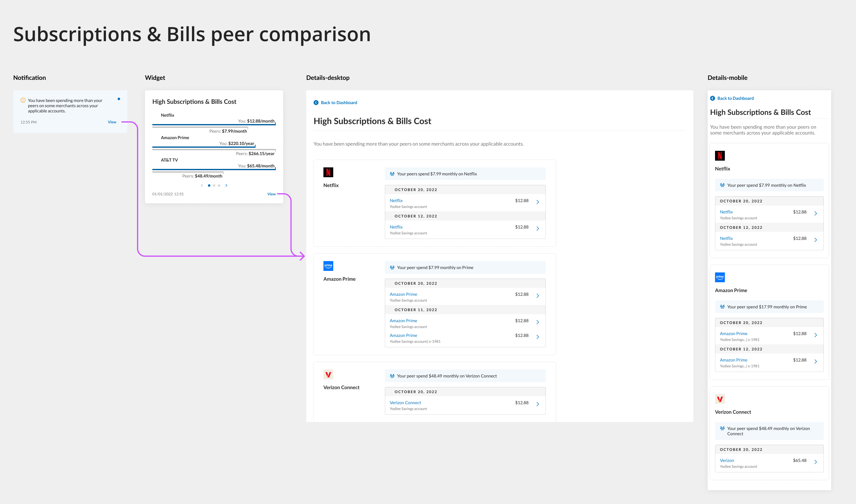The height and width of the screenshot is (504, 856).
Task: Open mobile Amazon Prime link under October 12
Action: click(733, 360)
